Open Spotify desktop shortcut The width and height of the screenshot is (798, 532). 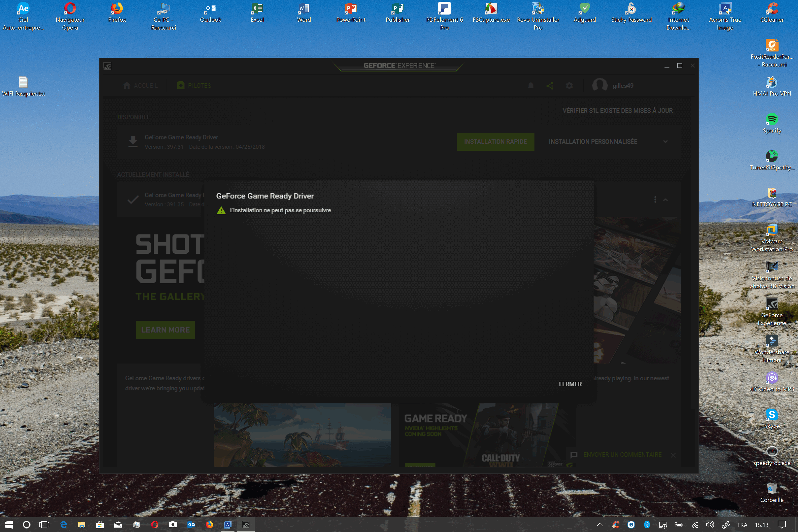pyautogui.click(x=772, y=119)
